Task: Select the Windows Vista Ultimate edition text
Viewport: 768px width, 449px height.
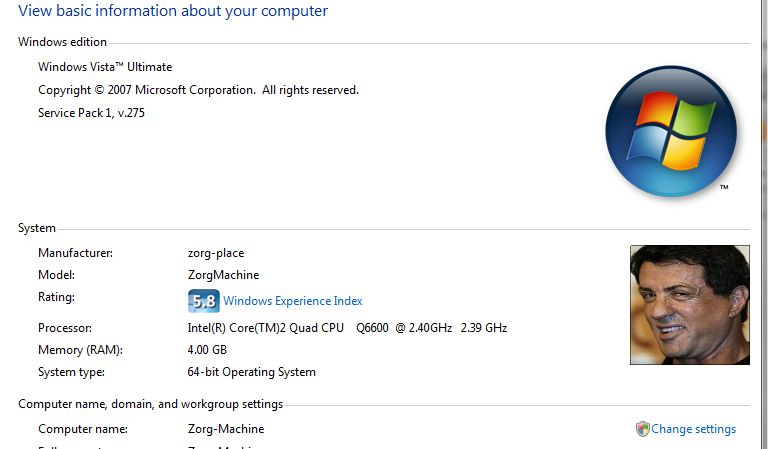Action: tap(105, 67)
